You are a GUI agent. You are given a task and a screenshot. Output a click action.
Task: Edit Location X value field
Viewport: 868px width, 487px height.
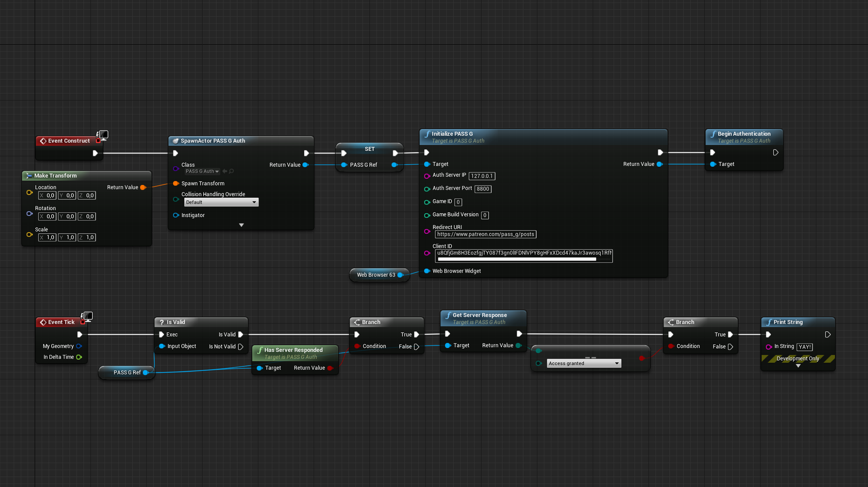click(47, 196)
